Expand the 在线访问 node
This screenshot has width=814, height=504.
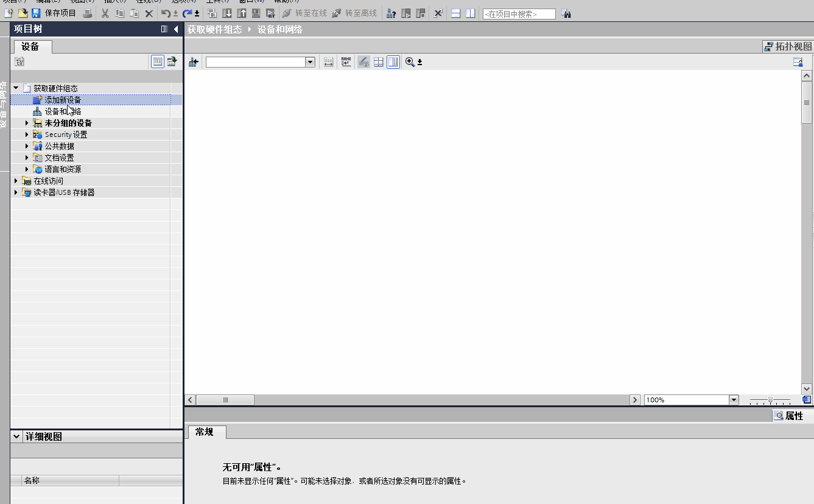point(16,181)
